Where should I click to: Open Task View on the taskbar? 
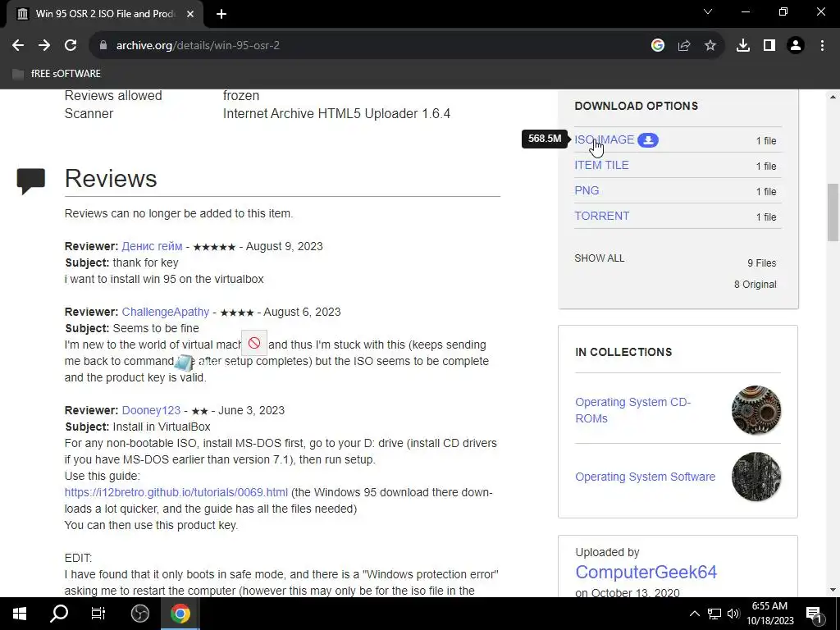[98, 614]
